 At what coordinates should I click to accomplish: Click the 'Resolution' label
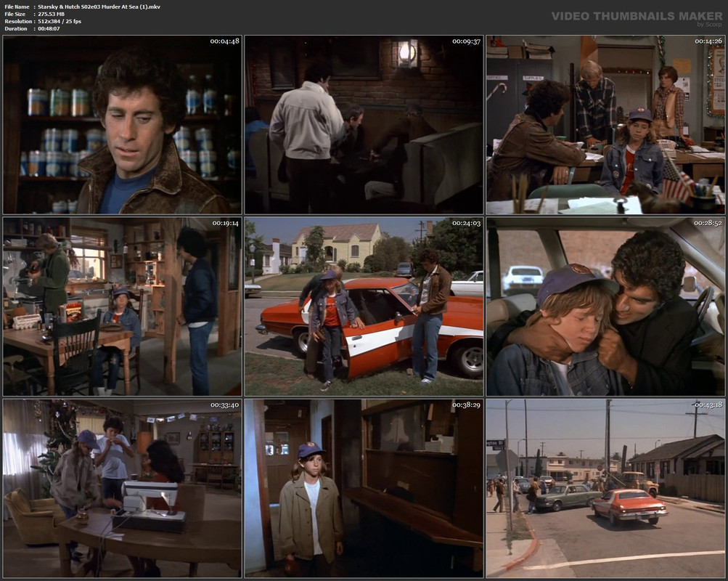coord(19,21)
